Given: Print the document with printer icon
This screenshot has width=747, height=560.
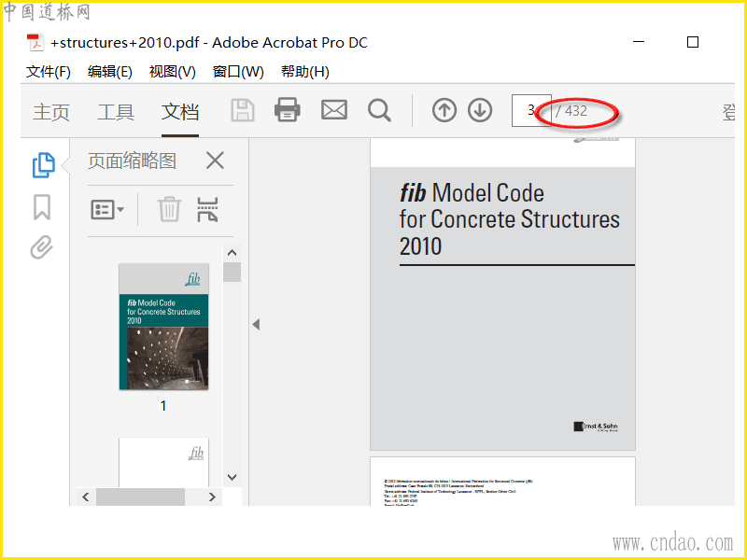Looking at the screenshot, I should 288,109.
